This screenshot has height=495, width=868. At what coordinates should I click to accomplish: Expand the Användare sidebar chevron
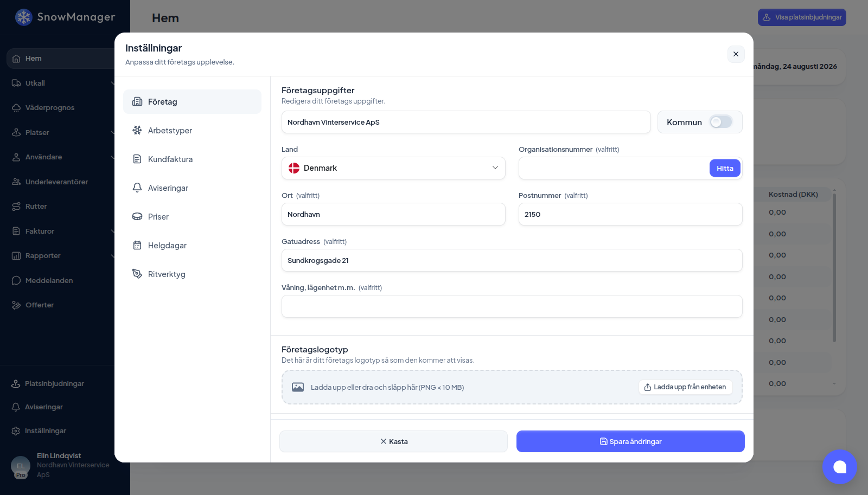(x=112, y=157)
